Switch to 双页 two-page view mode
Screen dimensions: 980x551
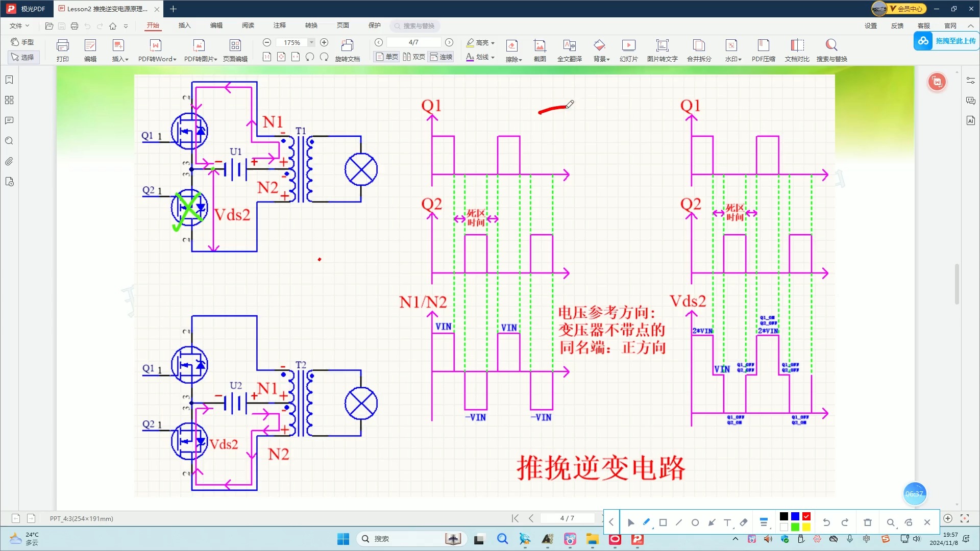[413, 57]
